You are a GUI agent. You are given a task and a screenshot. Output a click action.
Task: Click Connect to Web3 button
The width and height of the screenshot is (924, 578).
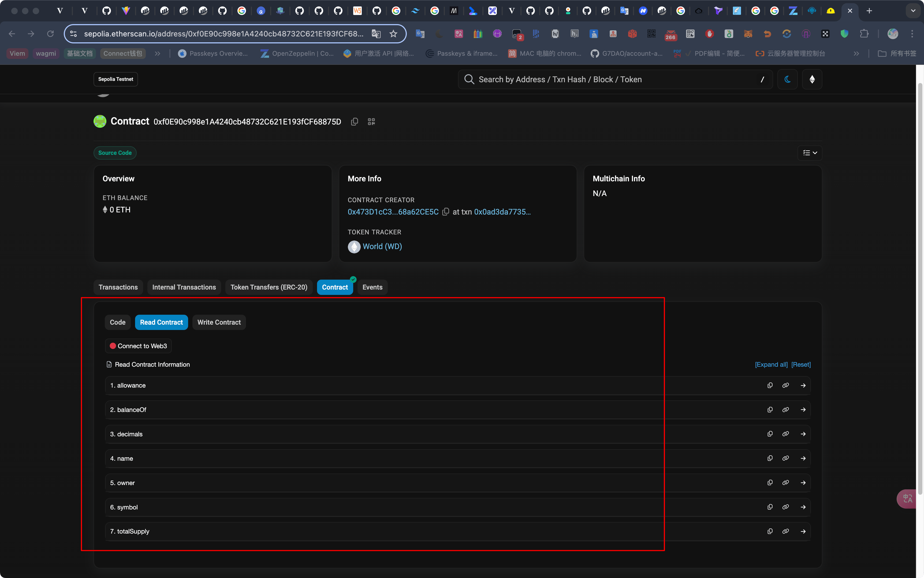click(138, 346)
